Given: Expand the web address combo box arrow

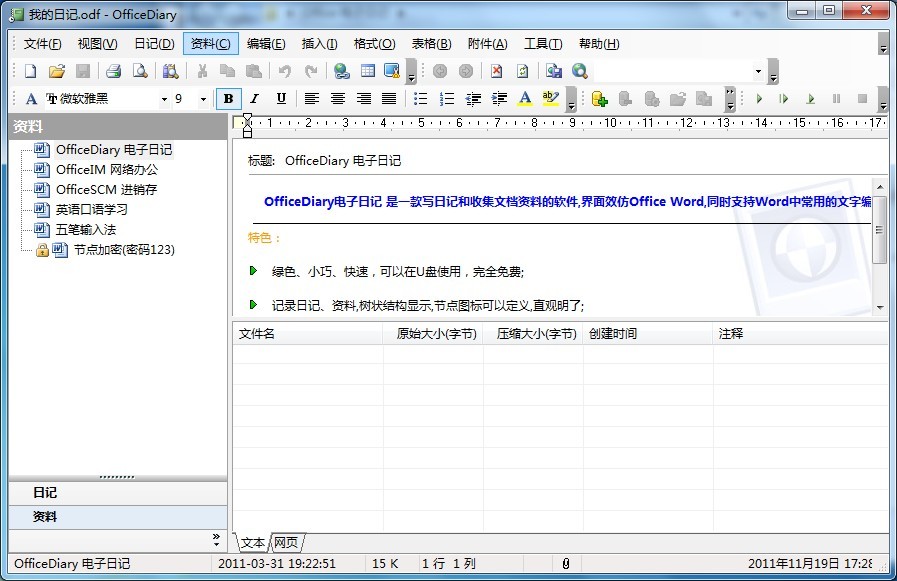Looking at the screenshot, I should click(x=758, y=71).
